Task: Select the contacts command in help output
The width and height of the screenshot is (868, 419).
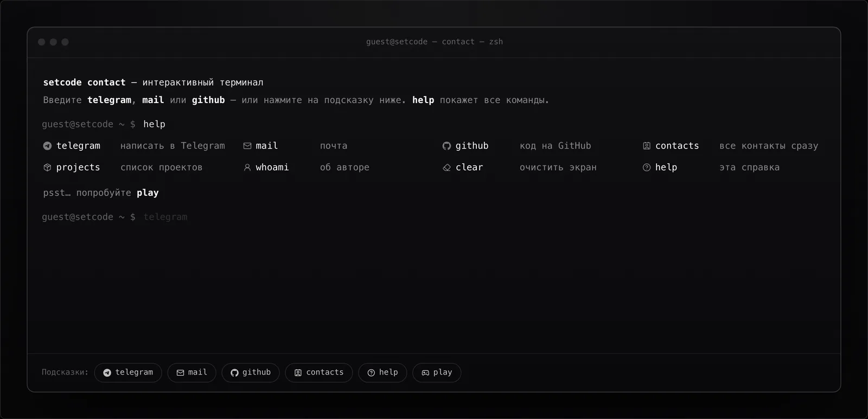Action: (x=677, y=146)
